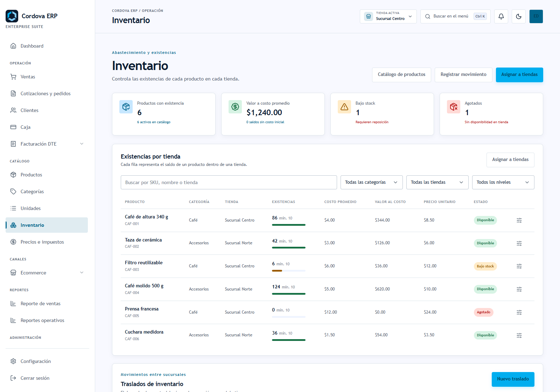
Task: Click Asignar a tiendas in Existencias por tienda
Action: coord(510,160)
